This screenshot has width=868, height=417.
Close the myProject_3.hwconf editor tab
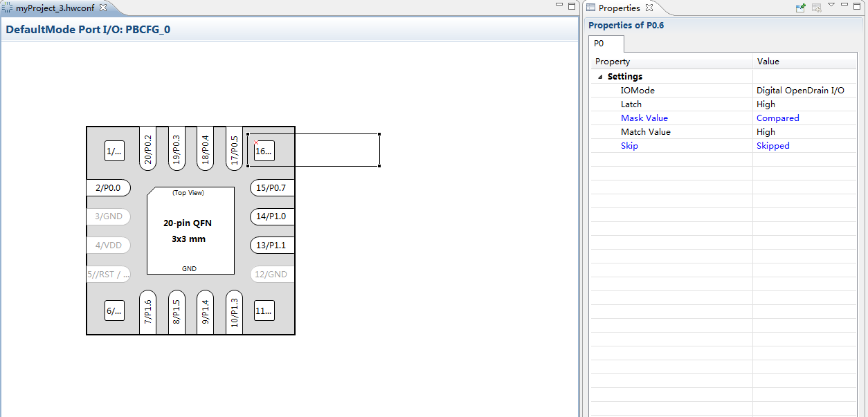[103, 8]
